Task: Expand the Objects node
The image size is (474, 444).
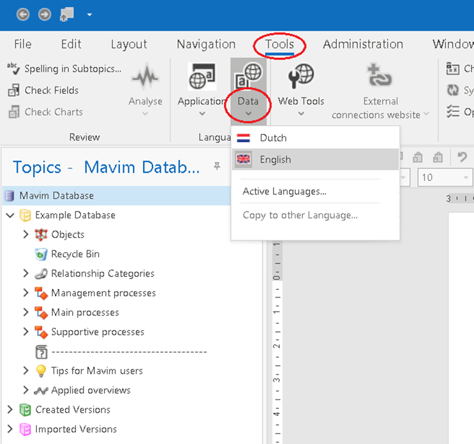Action: pyautogui.click(x=26, y=235)
